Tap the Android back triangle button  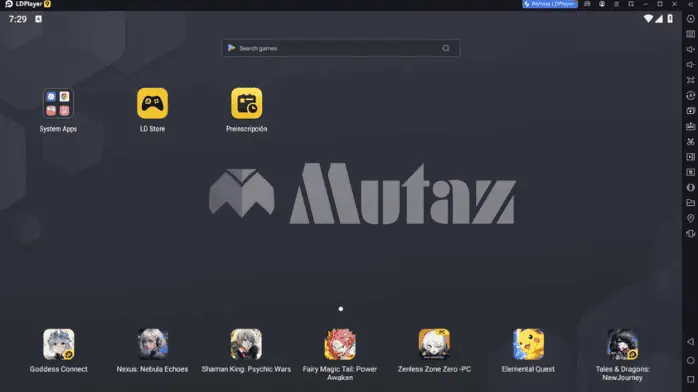pos(690,341)
